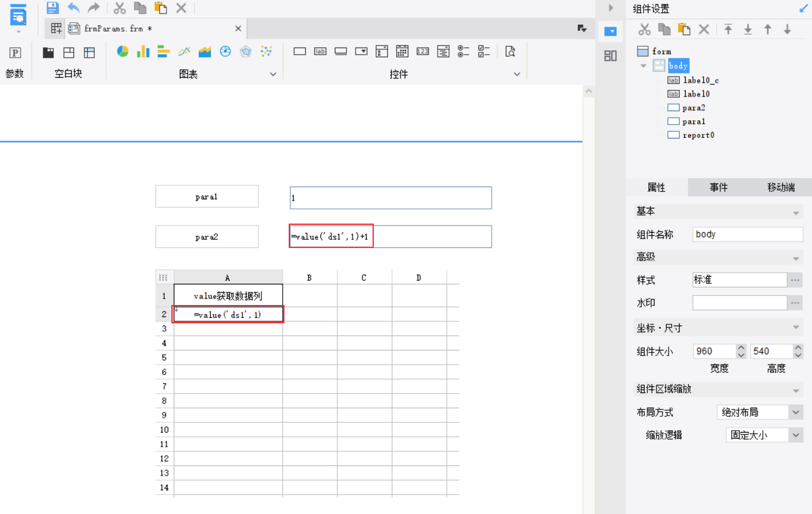Insert a scatter chart

[x=266, y=52]
